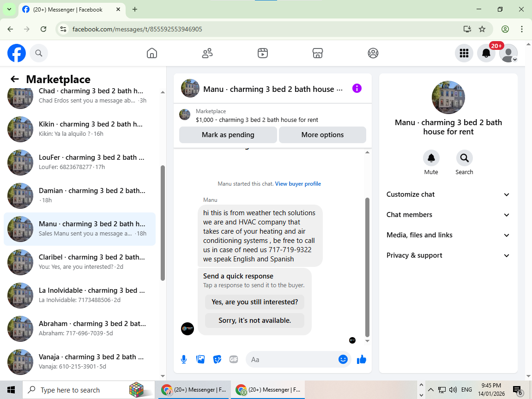Image resolution: width=532 pixels, height=399 pixels.
Task: Switch to the second Messenger taskbar window
Action: click(x=268, y=390)
